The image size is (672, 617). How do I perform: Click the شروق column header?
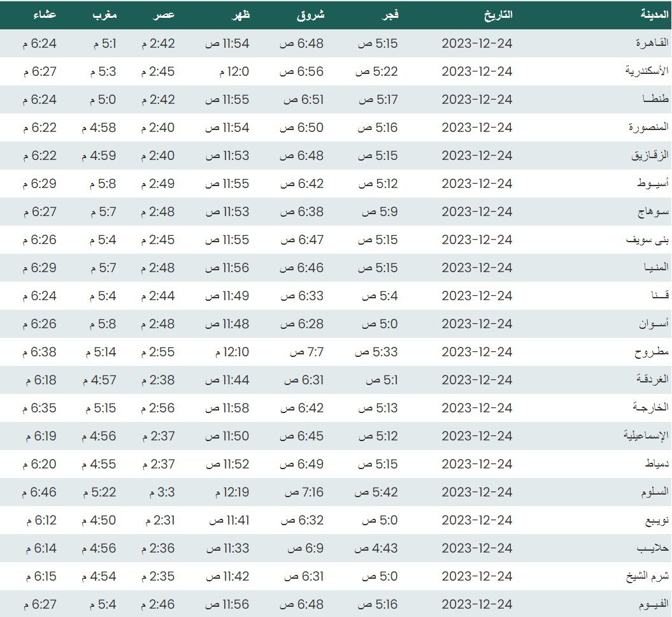click(311, 15)
